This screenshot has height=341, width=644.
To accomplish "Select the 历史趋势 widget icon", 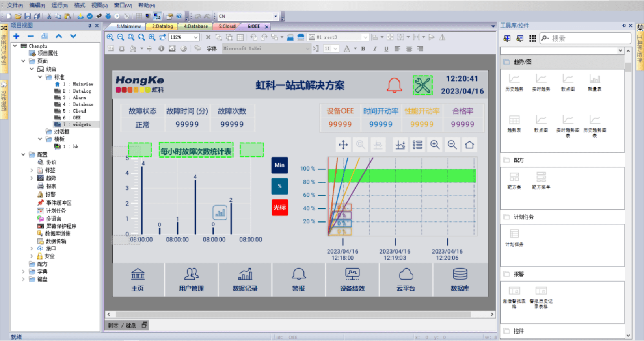I will tap(514, 82).
